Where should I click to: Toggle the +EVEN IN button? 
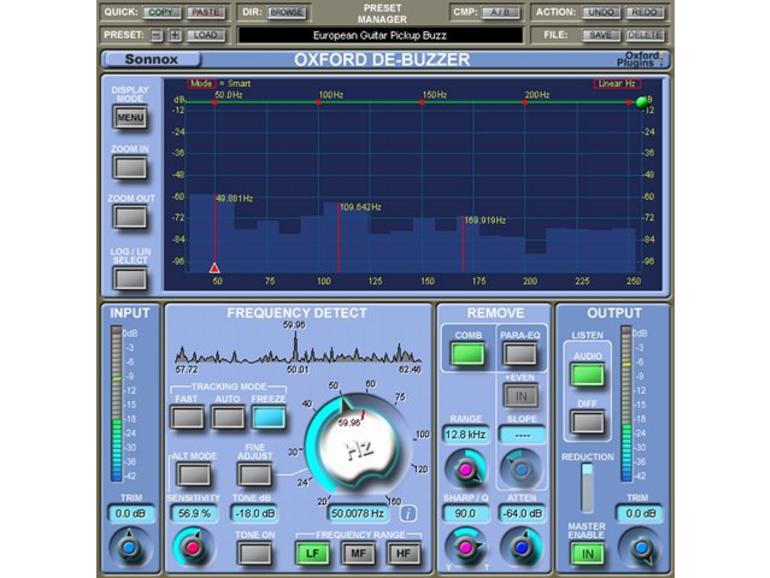click(x=520, y=396)
